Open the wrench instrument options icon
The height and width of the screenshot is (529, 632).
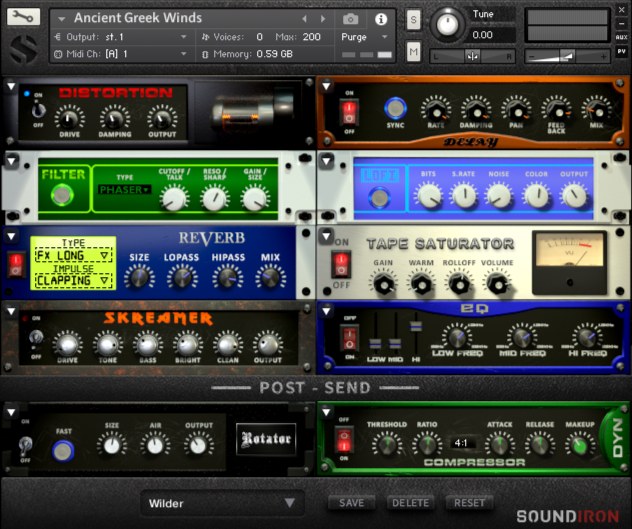[x=23, y=16]
